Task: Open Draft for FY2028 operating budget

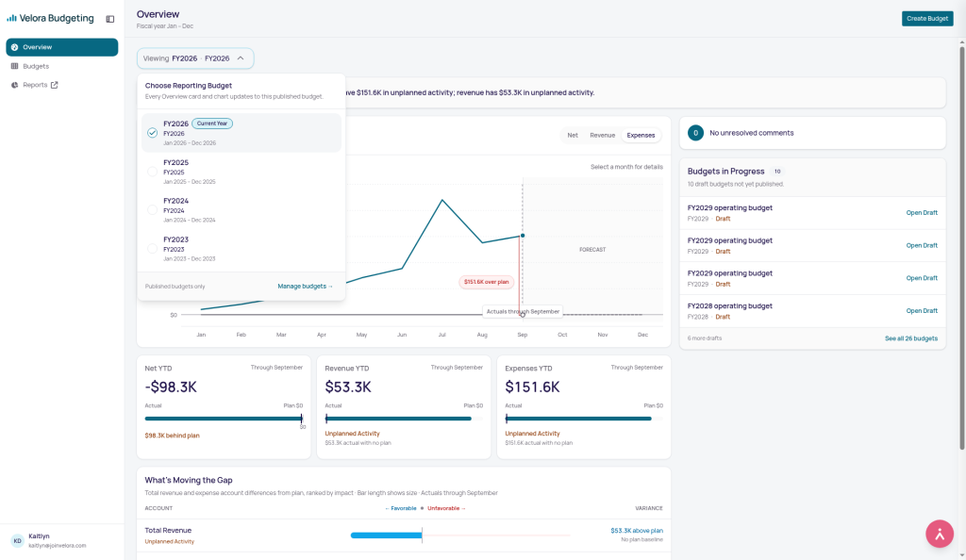Action: point(922,311)
